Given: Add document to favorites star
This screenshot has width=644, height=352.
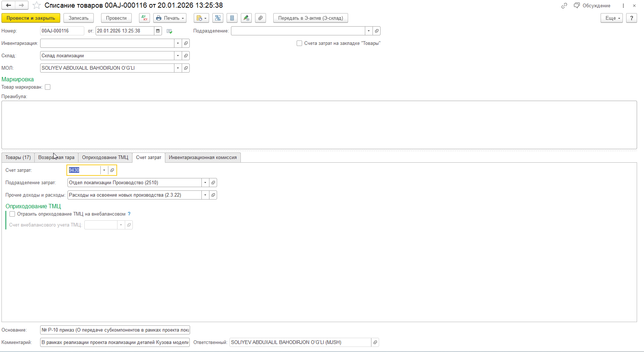Looking at the screenshot, I should click(36, 5).
